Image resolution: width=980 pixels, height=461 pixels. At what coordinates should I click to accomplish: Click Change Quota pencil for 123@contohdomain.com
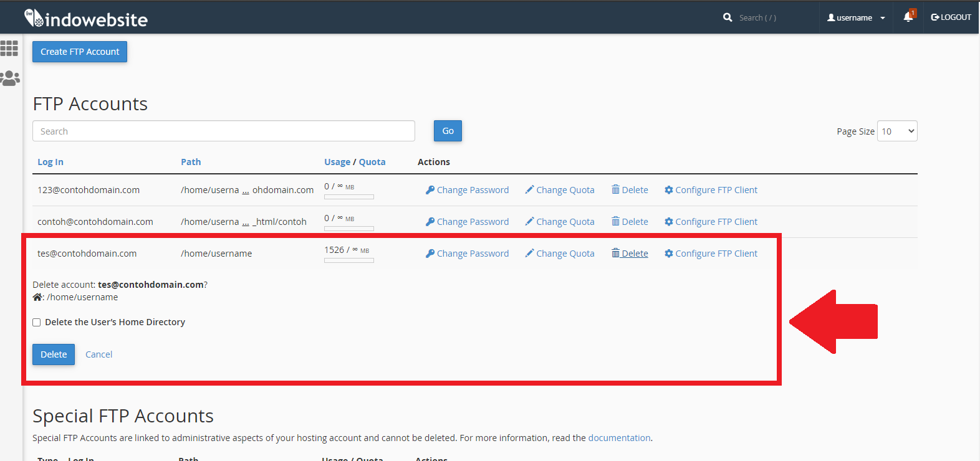(559, 190)
